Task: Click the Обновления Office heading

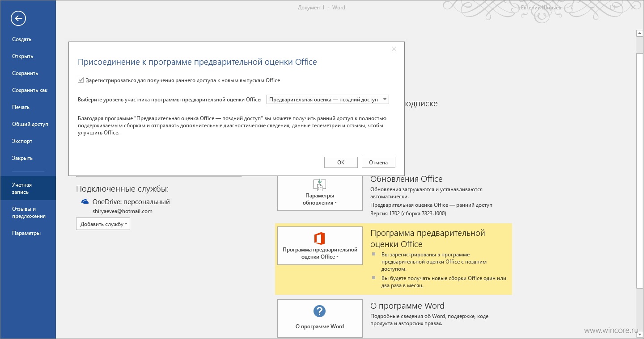Action: [x=407, y=179]
